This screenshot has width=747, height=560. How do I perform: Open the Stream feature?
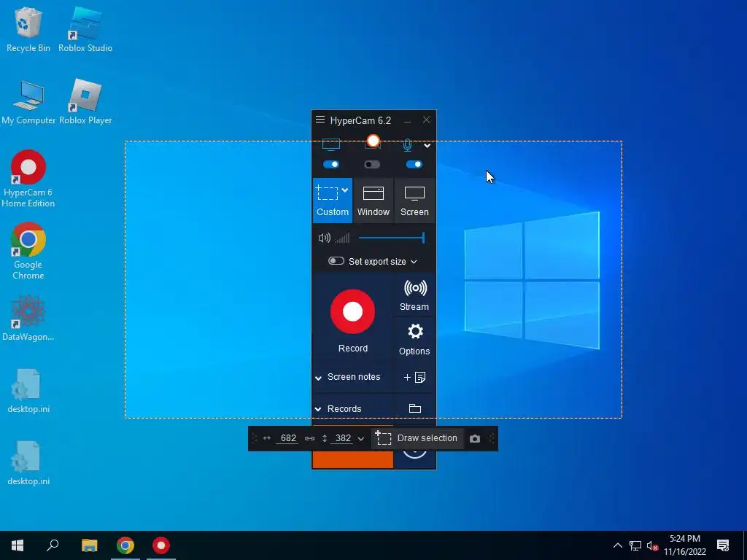[x=414, y=295]
